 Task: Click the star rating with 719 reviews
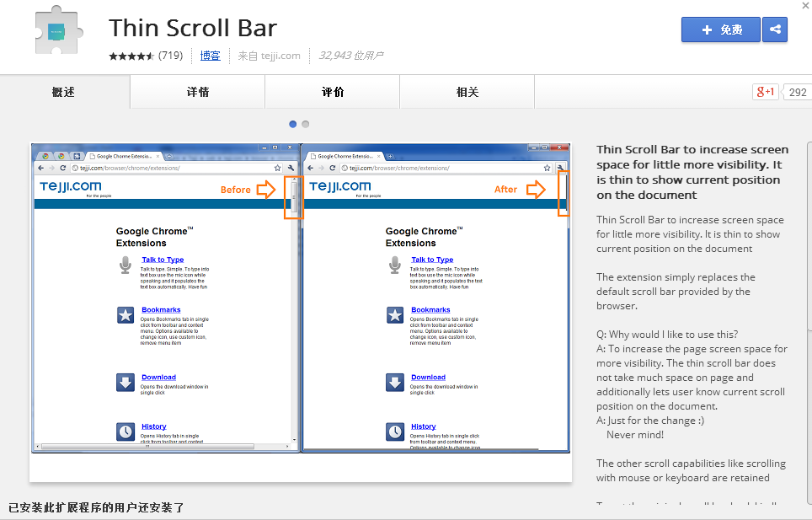click(146, 56)
